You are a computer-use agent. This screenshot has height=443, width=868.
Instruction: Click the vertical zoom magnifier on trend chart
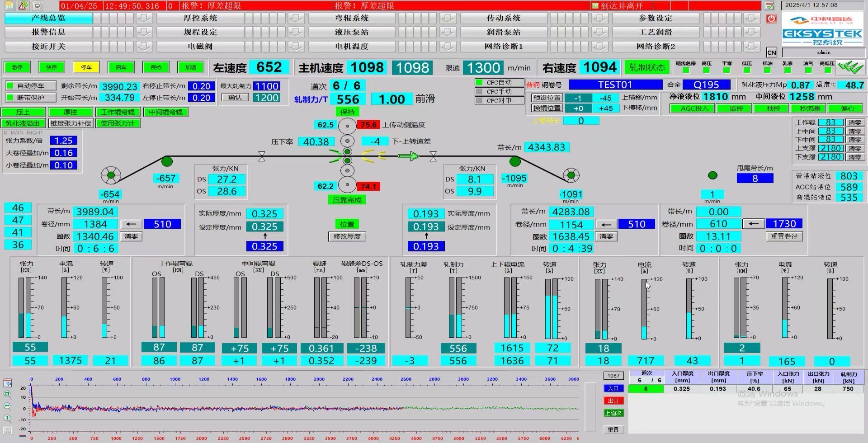tap(8, 418)
